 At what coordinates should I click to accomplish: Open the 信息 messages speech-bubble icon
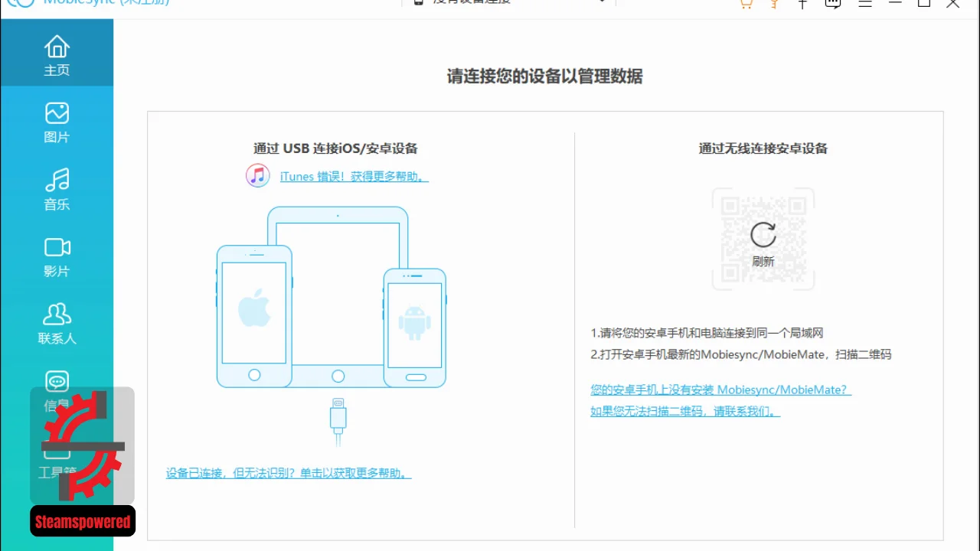(57, 381)
